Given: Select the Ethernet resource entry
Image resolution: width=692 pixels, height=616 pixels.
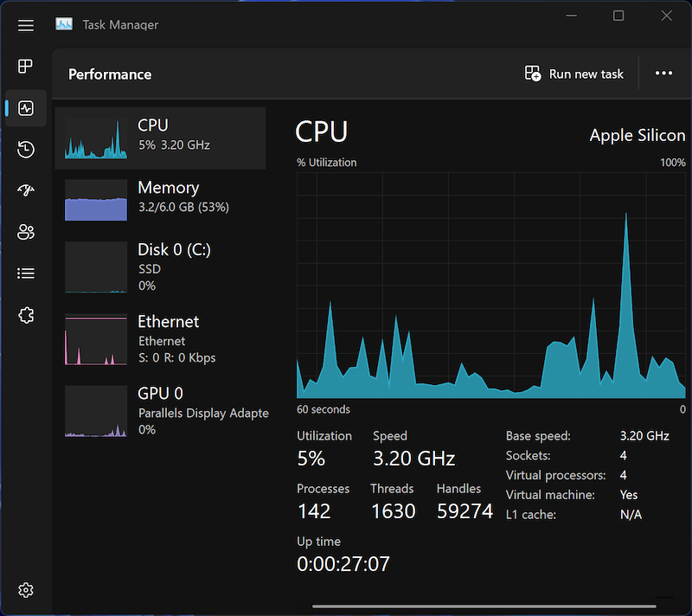Looking at the screenshot, I should coord(161,338).
